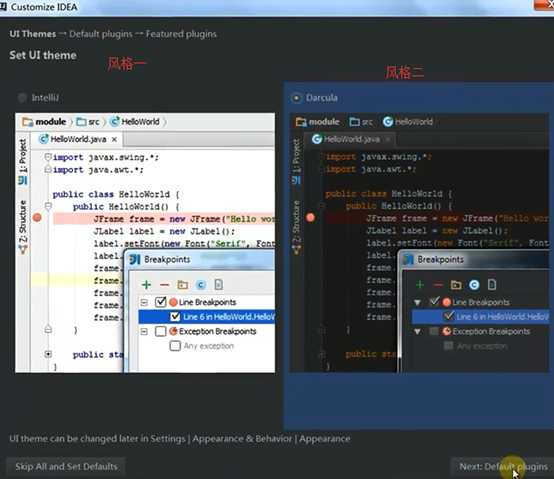The width and height of the screenshot is (554, 479).
Task: Click red remove breakpoint icon in light preview
Action: pyautogui.click(x=164, y=285)
